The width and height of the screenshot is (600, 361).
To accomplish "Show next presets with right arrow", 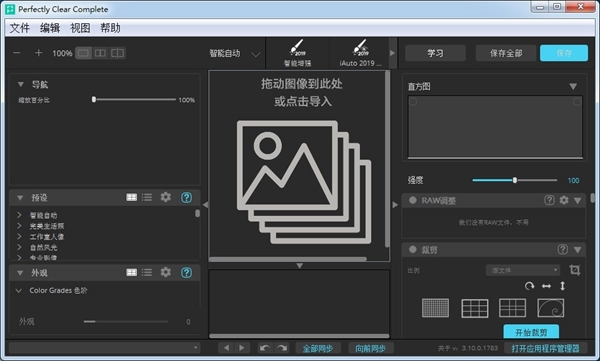I will pyautogui.click(x=392, y=53).
